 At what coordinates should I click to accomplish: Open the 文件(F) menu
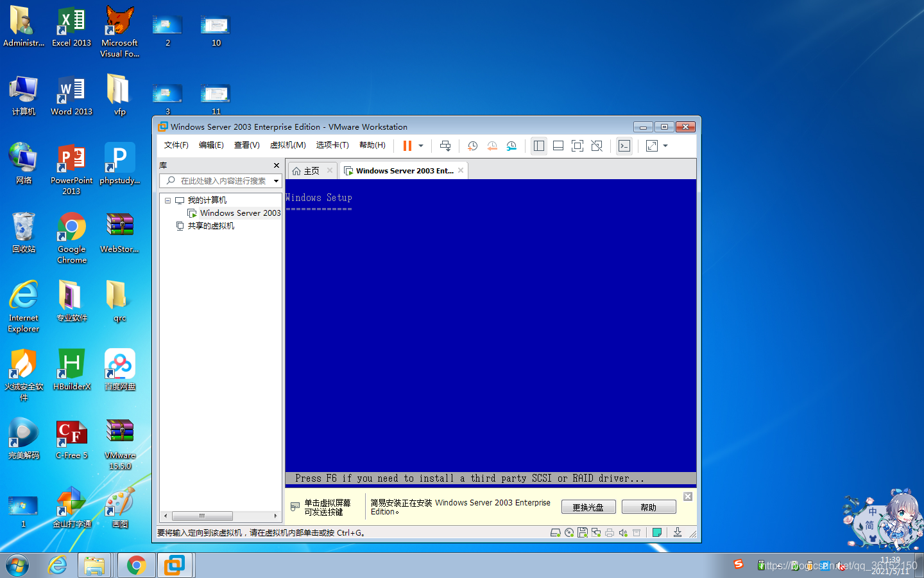click(176, 145)
